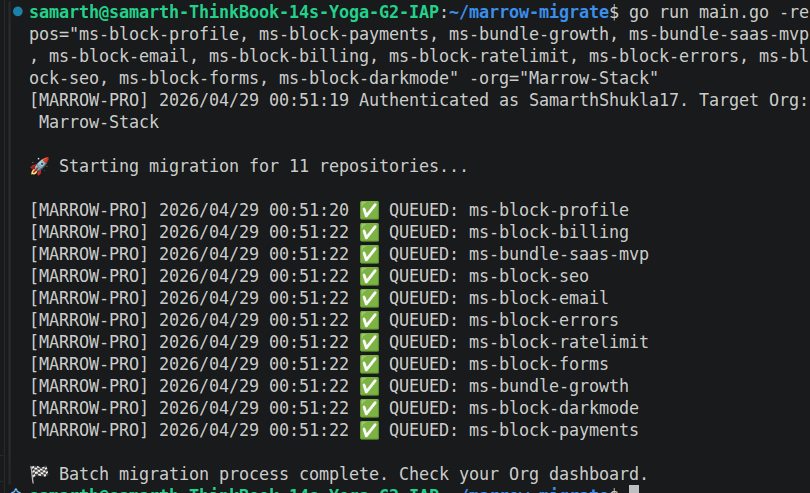Click 'Starting migration for 11 repositories...' text
The height and width of the screenshot is (493, 810).
tap(263, 166)
